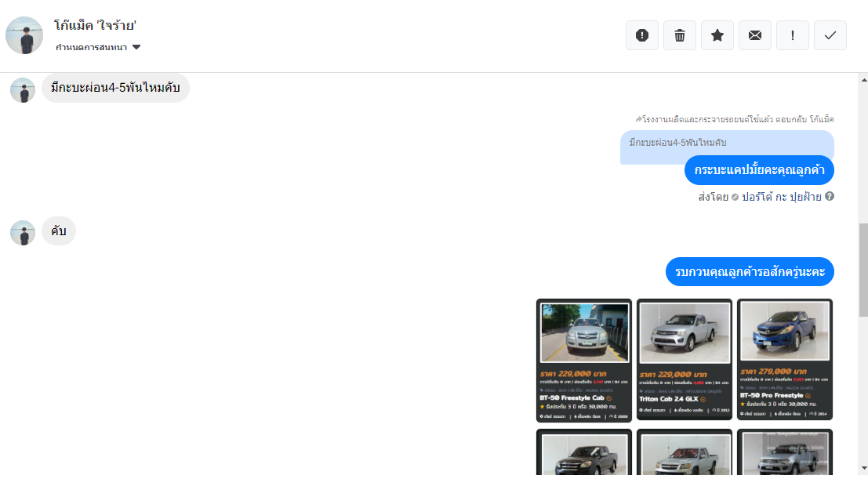Click help icon beside ส่งโดย sender name
The height and width of the screenshot is (479, 868).
830,196
